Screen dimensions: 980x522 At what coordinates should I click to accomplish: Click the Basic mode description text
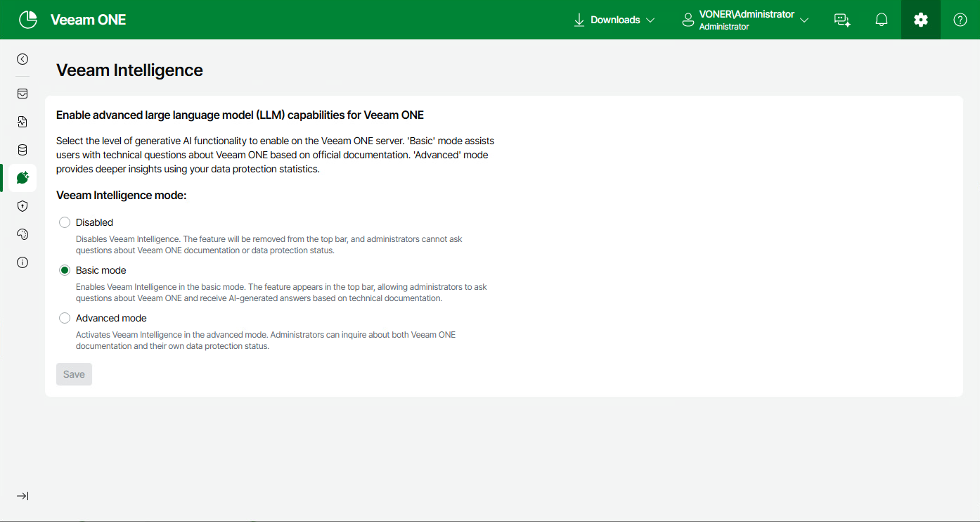point(281,293)
